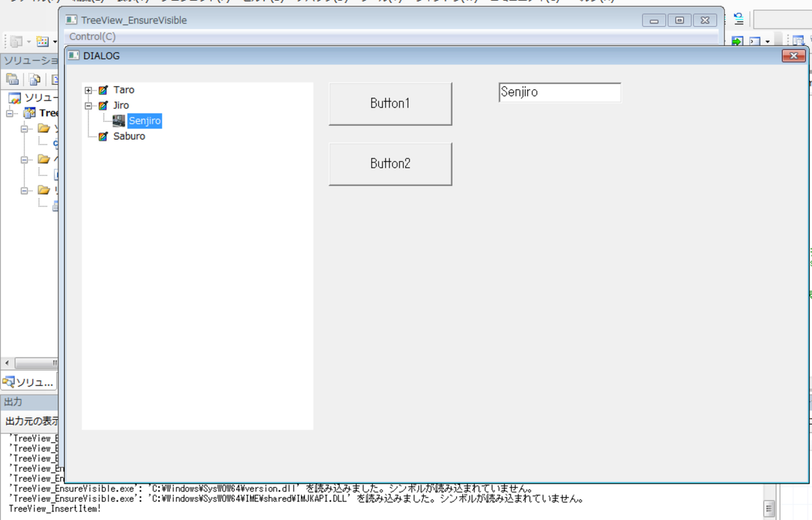Close the TreeView_EnsureVisible window
This screenshot has height=520, width=812.
pos(705,20)
